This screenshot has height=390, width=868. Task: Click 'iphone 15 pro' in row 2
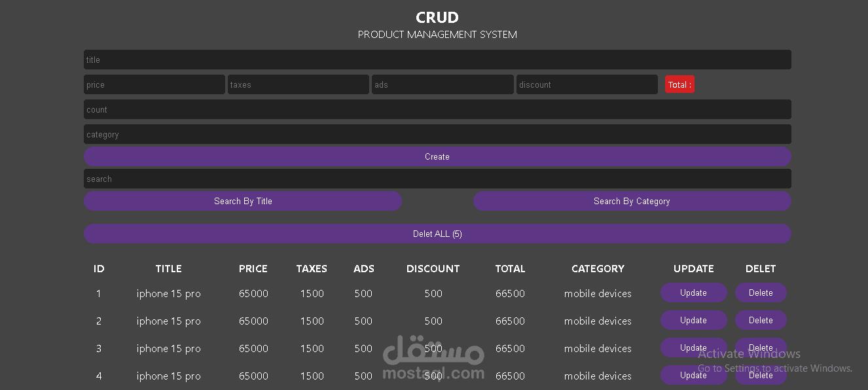pos(169,321)
